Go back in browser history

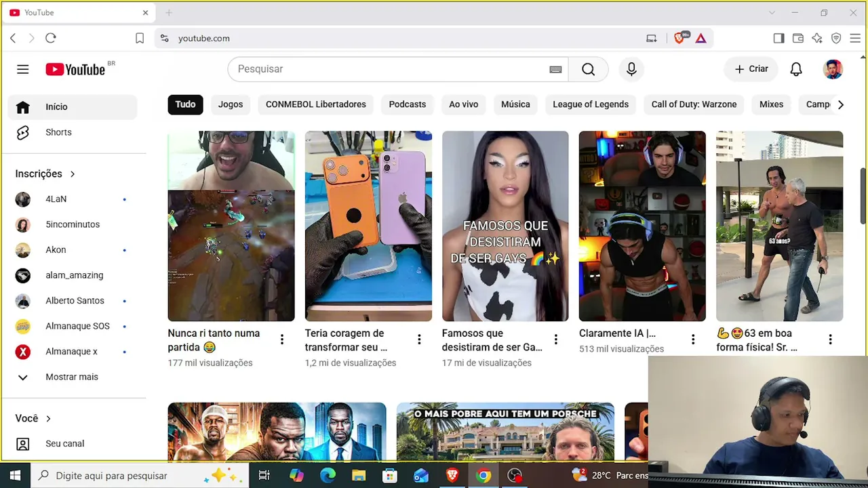point(13,39)
